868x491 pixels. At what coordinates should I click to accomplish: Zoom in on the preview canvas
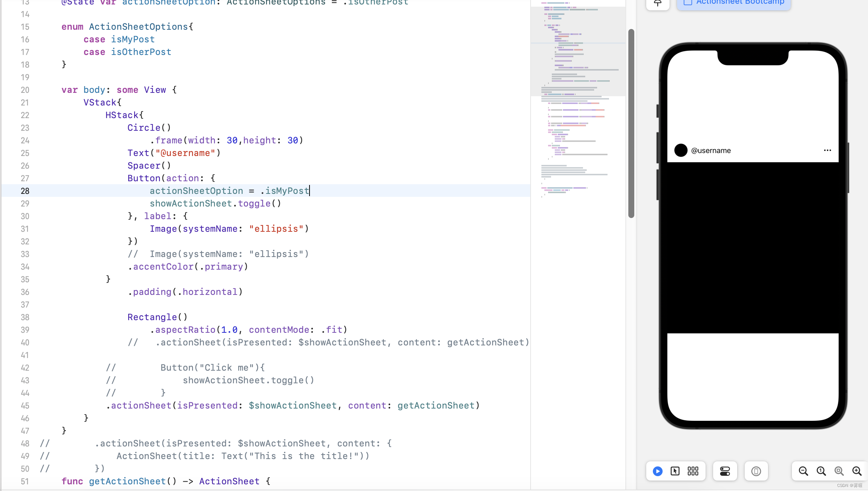click(857, 471)
